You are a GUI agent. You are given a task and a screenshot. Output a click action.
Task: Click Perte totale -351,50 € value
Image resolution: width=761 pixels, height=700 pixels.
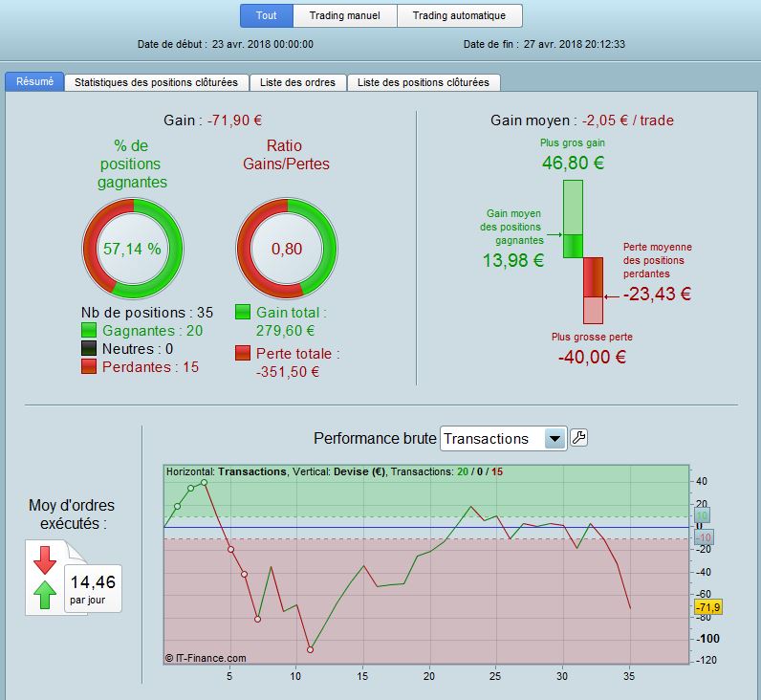coord(288,372)
